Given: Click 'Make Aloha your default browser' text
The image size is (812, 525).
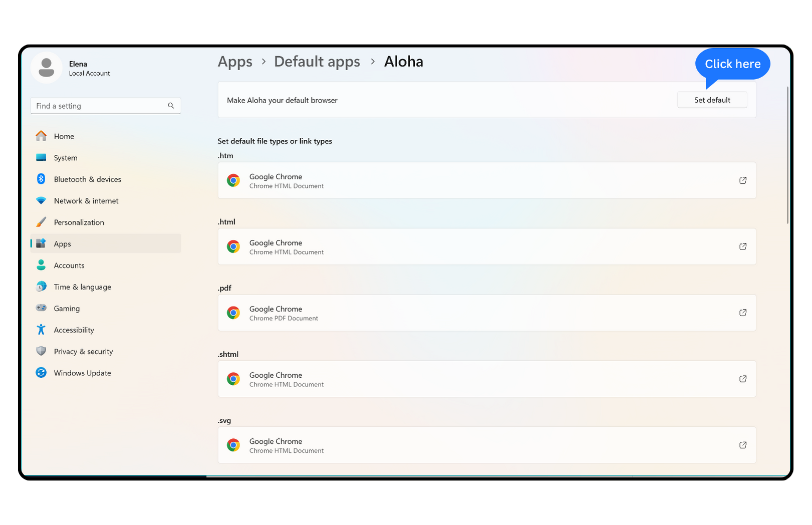Looking at the screenshot, I should [282, 100].
